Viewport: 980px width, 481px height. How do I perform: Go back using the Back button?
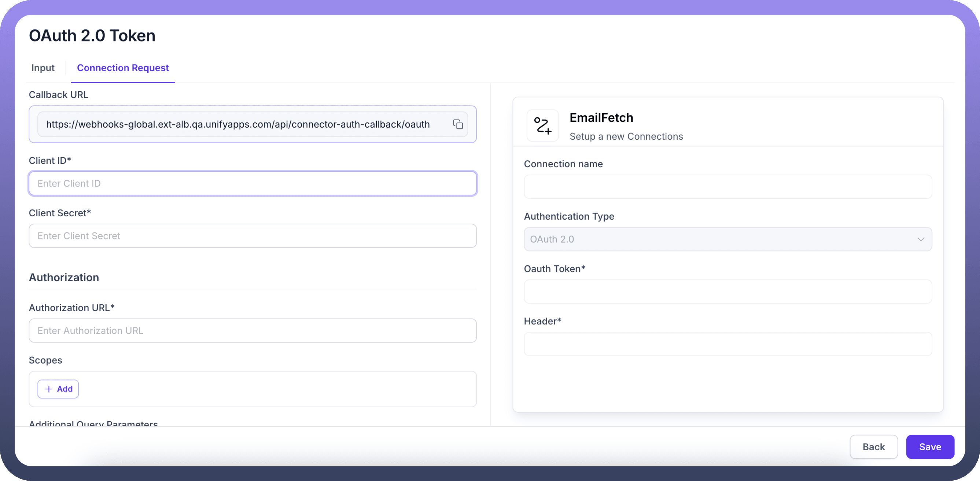pos(873,447)
